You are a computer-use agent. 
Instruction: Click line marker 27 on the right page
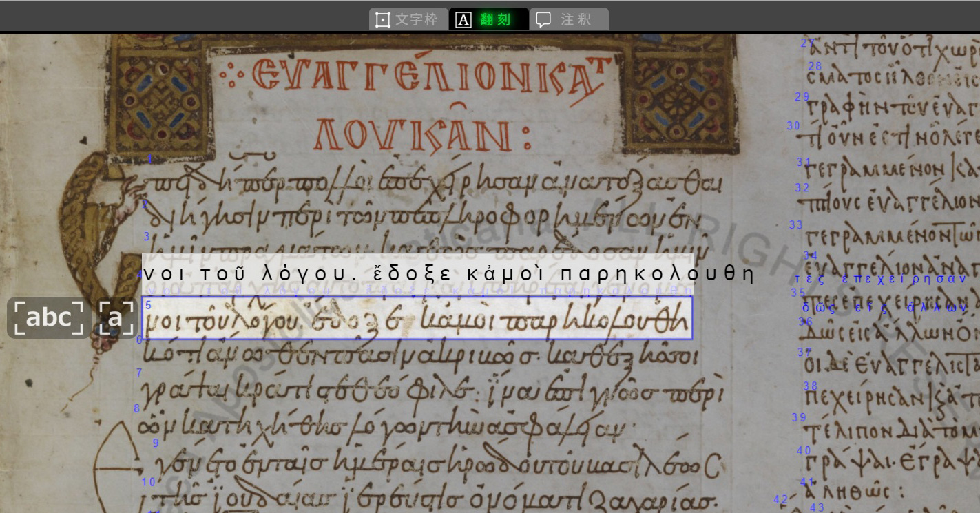(806, 43)
